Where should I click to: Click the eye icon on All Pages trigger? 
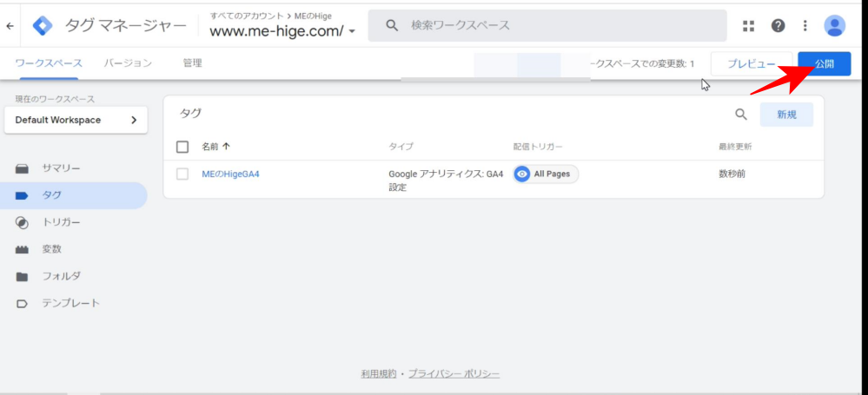coord(521,174)
